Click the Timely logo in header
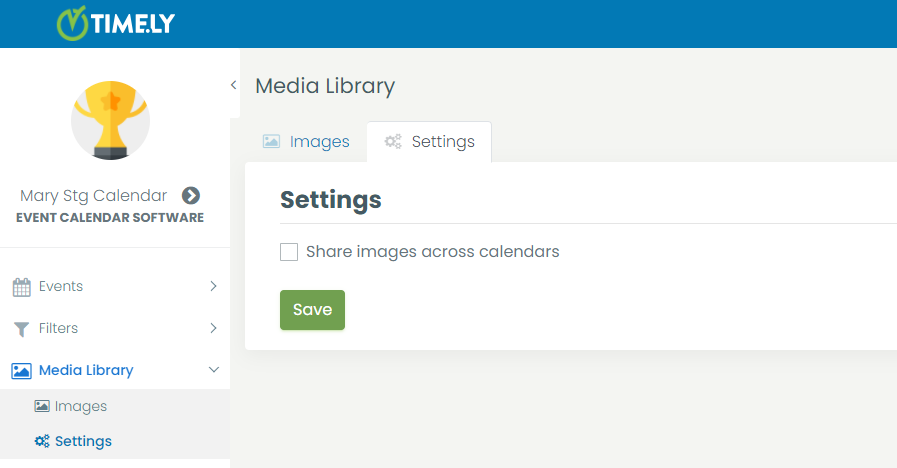This screenshot has height=468, width=897. (x=116, y=23)
